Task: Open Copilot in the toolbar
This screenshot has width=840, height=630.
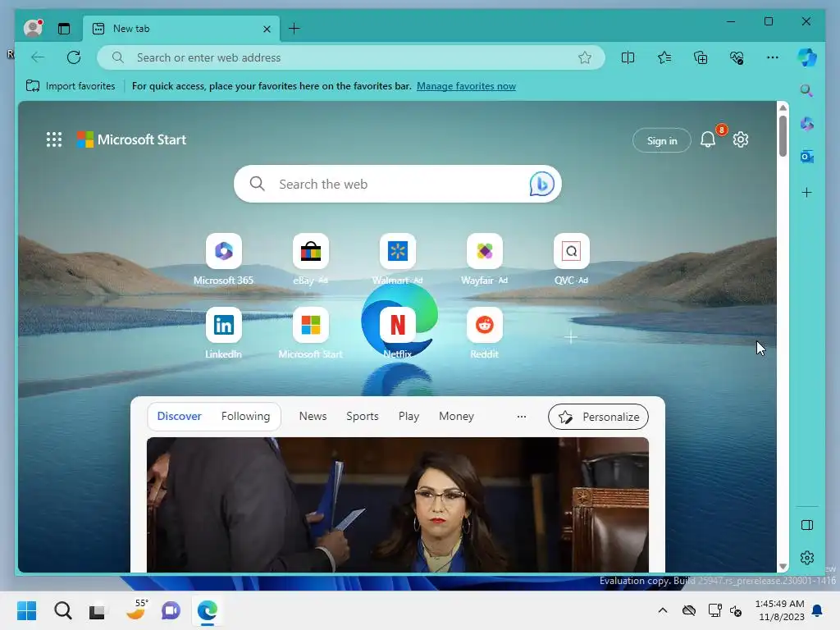Action: click(x=807, y=57)
